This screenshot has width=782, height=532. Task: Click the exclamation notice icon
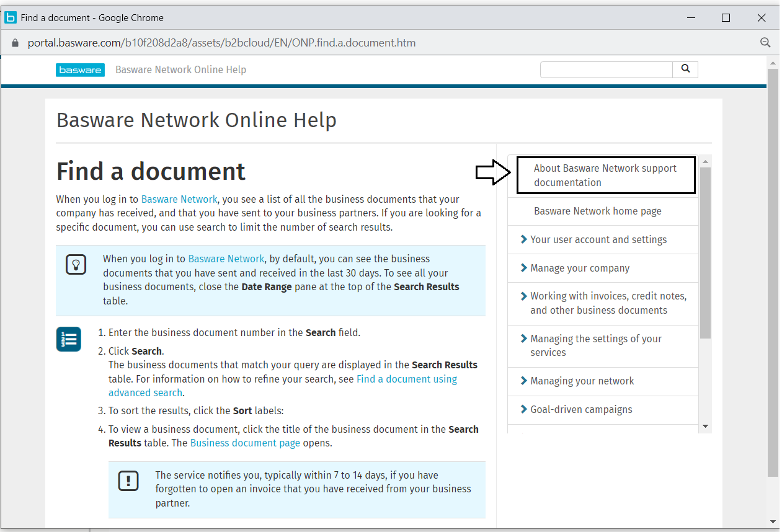click(x=128, y=481)
